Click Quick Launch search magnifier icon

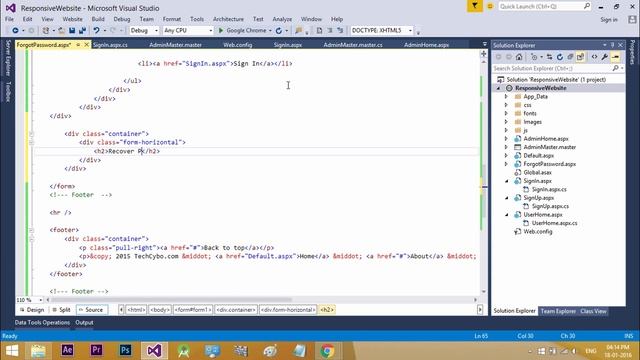(x=587, y=6)
